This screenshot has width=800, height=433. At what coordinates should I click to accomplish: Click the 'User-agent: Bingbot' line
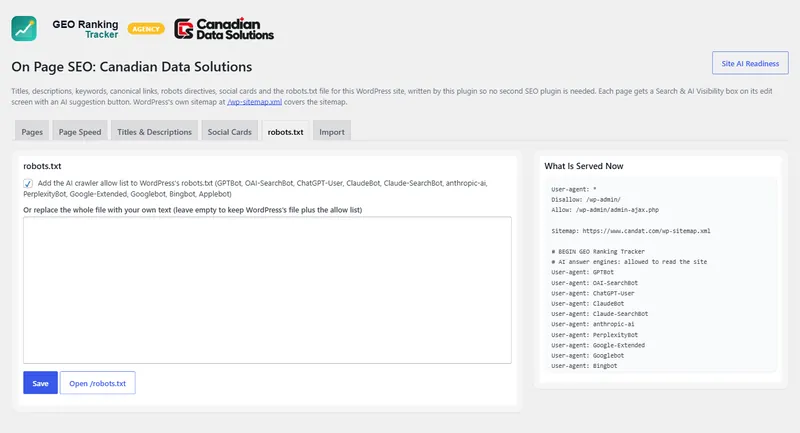click(584, 366)
